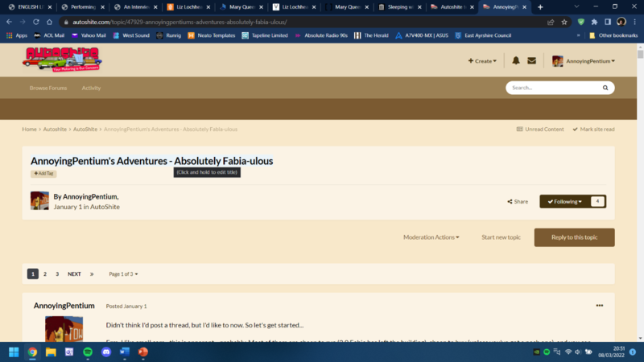Click the AutoShite site logo
Viewport: 644px width, 362px height.
pos(62,60)
